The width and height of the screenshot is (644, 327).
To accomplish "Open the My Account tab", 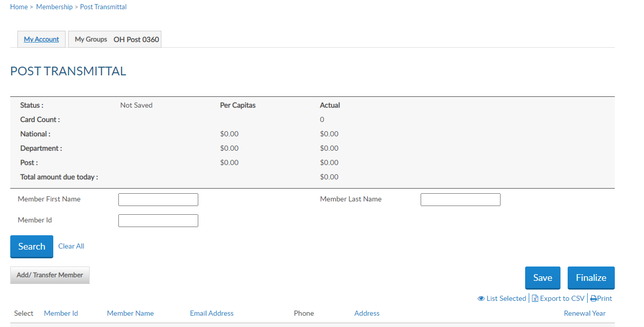I will (x=41, y=39).
